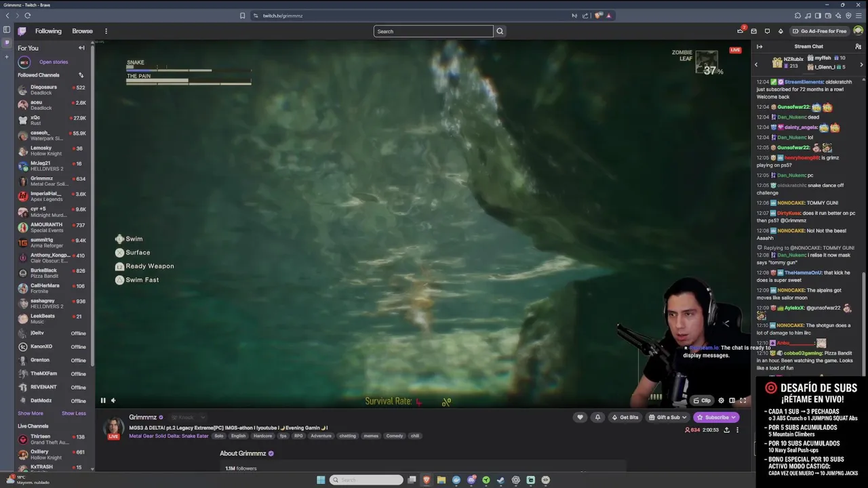Toggle theatre mode on the player

732,401
